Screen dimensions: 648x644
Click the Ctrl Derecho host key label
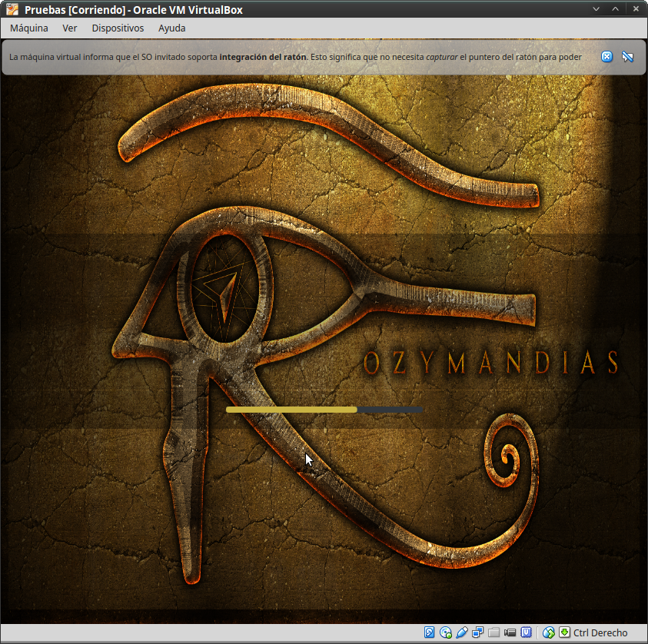tap(600, 632)
